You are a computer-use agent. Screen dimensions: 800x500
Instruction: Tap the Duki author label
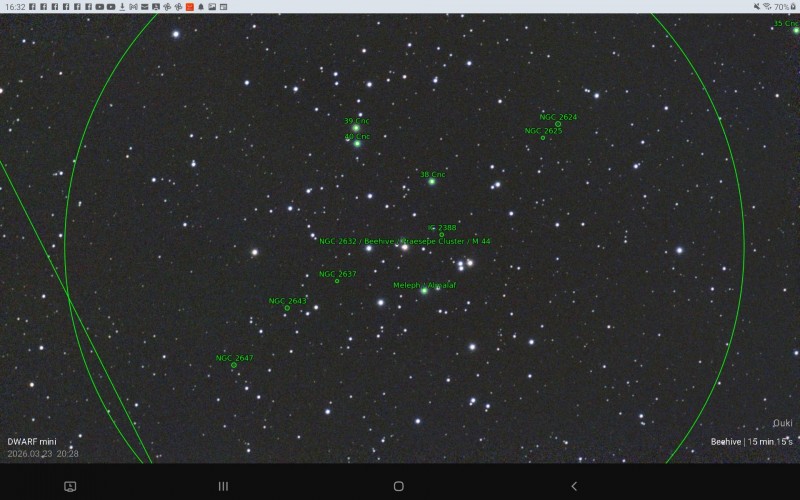783,423
